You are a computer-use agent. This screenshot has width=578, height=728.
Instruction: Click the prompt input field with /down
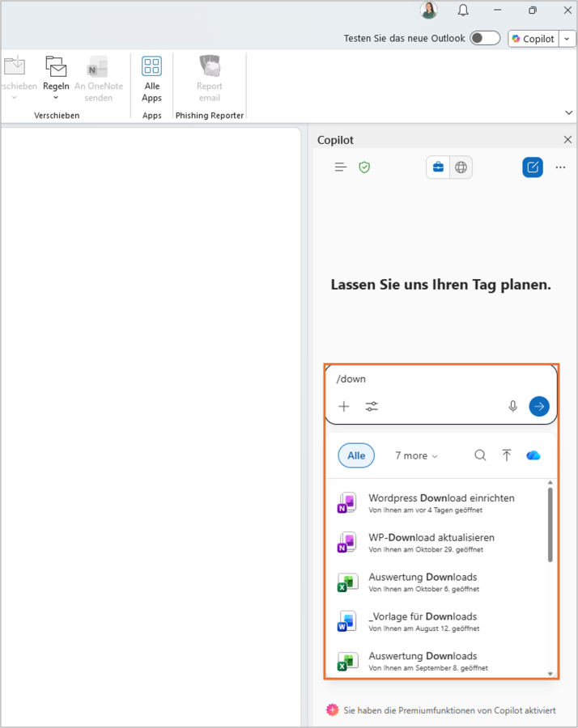click(x=437, y=379)
